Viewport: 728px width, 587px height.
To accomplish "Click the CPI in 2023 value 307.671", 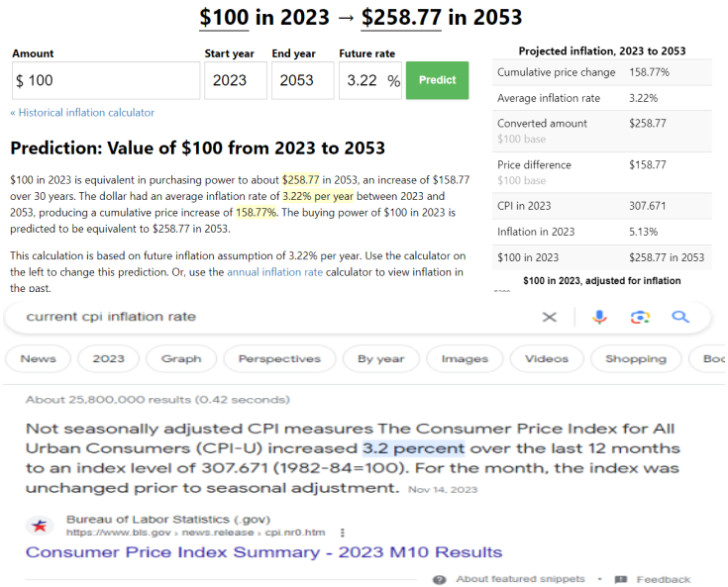I will 647,206.
